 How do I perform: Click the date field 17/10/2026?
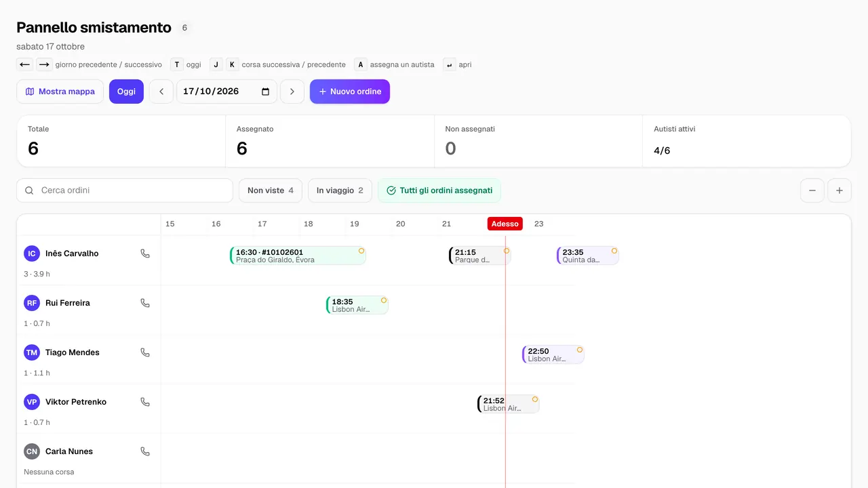click(x=226, y=91)
